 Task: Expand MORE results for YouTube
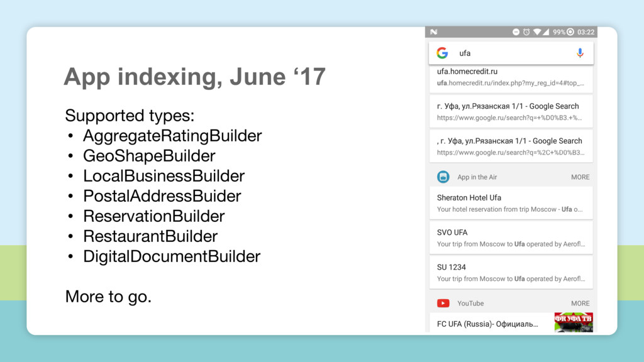click(x=580, y=304)
